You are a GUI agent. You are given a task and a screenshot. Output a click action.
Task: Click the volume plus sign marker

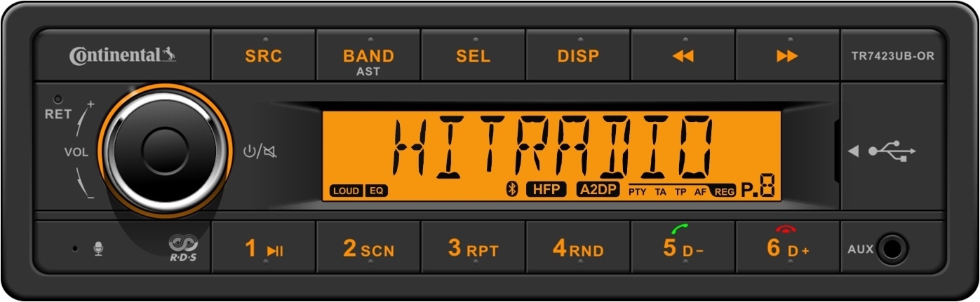pos(90,104)
